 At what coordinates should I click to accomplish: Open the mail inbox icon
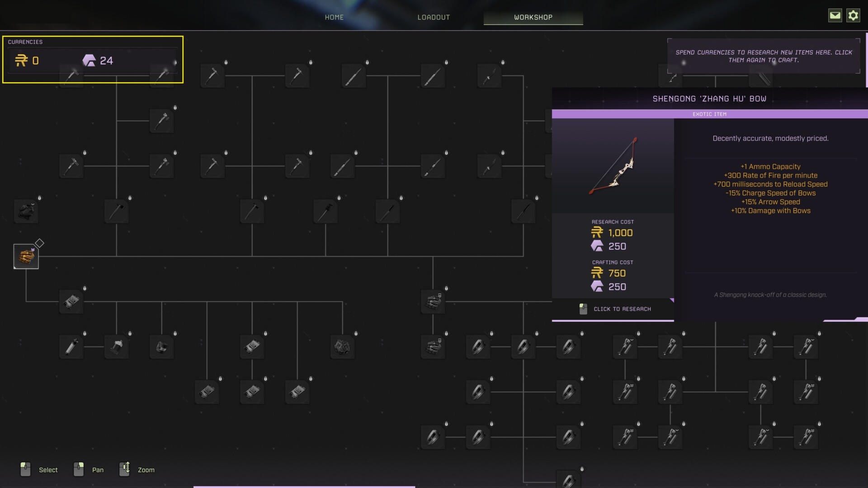(x=835, y=15)
